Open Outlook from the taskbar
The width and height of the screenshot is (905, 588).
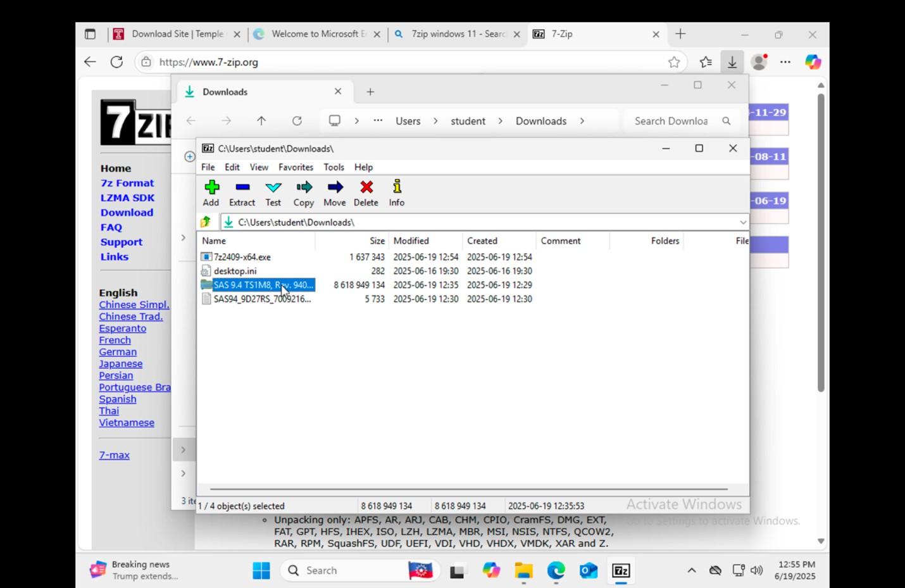click(x=589, y=570)
